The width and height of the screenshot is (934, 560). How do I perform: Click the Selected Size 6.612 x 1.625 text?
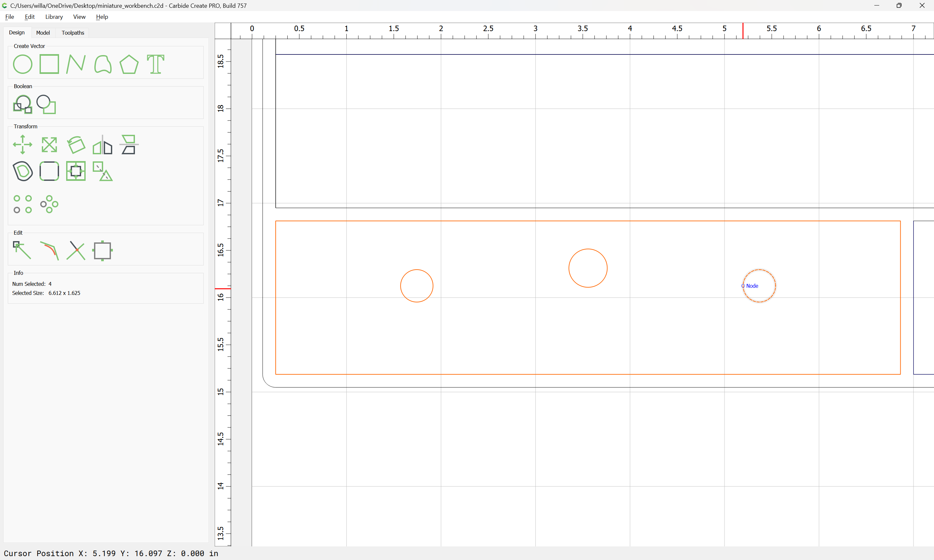pyautogui.click(x=46, y=293)
